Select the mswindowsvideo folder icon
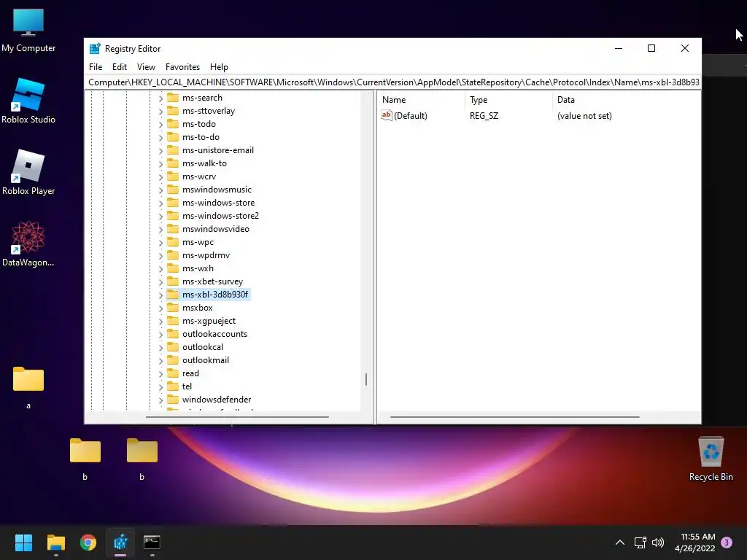 pos(172,229)
